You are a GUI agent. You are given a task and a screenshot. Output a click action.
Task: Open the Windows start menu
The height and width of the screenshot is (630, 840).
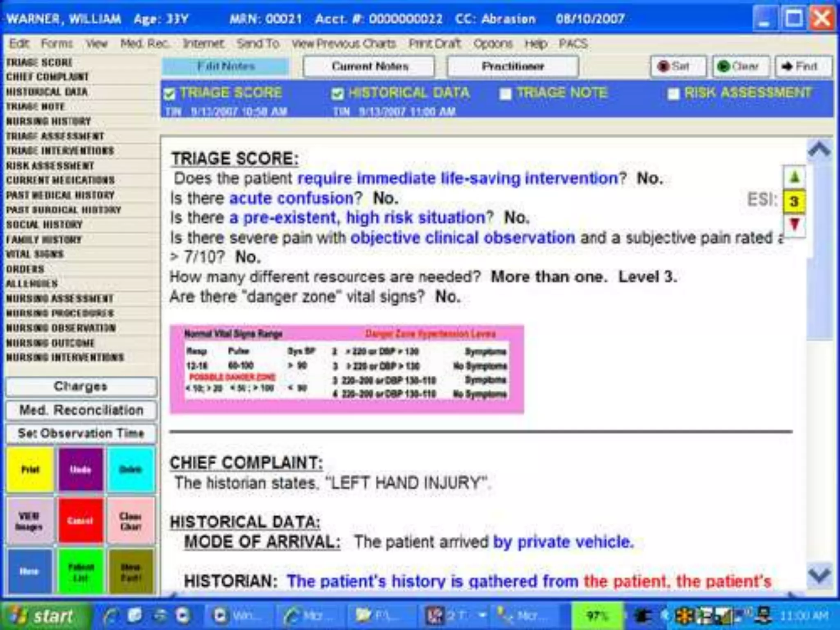44,616
